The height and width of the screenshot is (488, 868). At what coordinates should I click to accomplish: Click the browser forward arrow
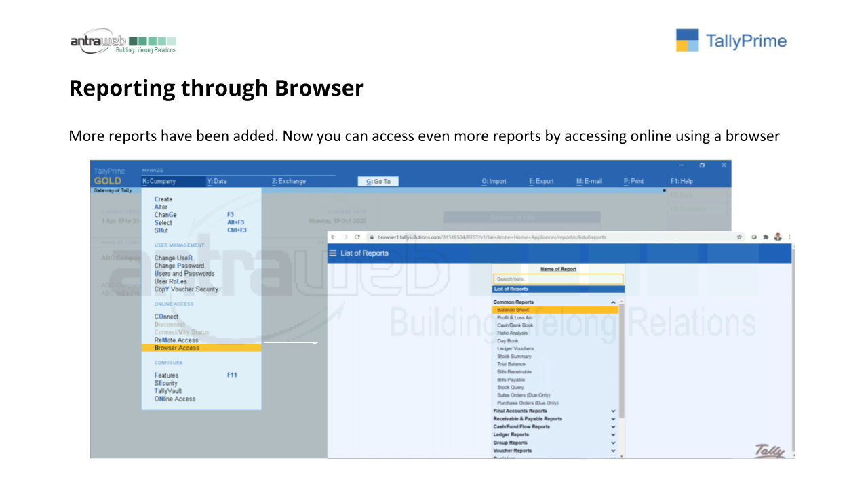tap(344, 237)
